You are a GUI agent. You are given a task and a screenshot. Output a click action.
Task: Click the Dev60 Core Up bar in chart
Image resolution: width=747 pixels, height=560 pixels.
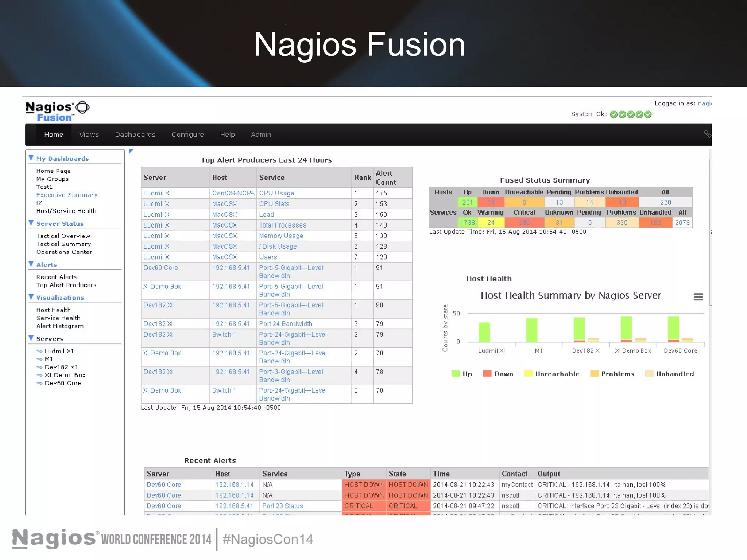tap(674, 328)
